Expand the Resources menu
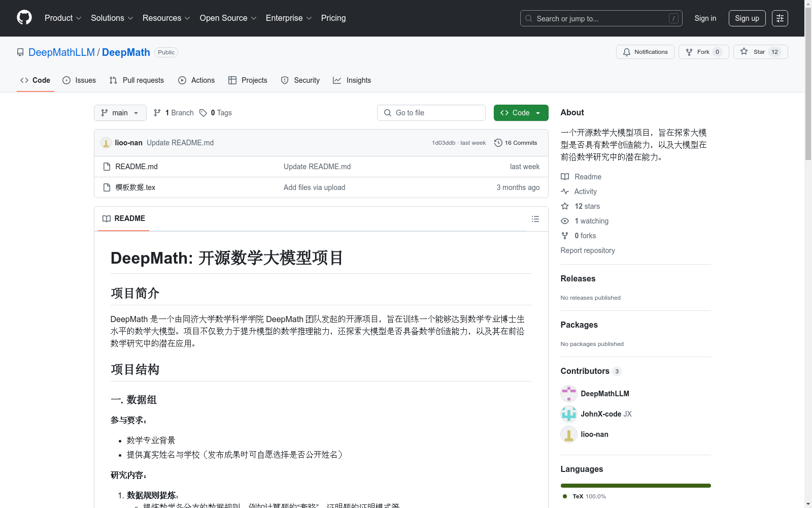This screenshot has height=508, width=812. point(166,18)
